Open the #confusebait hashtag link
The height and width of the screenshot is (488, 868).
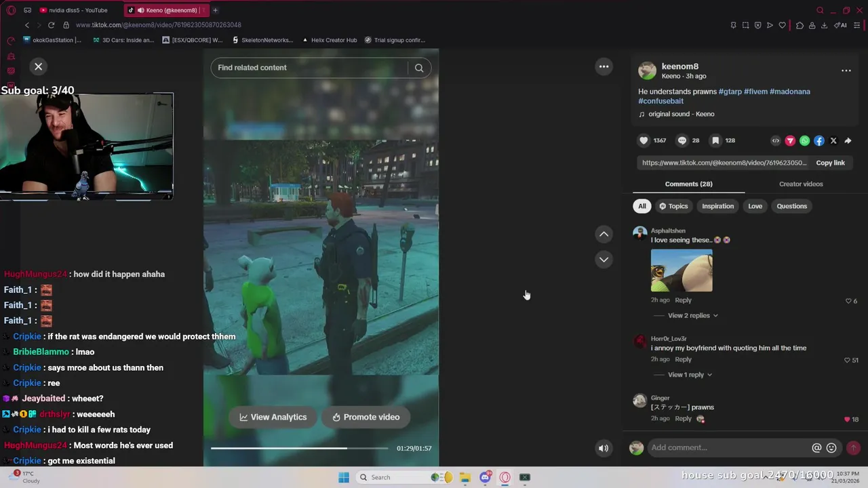(660, 101)
